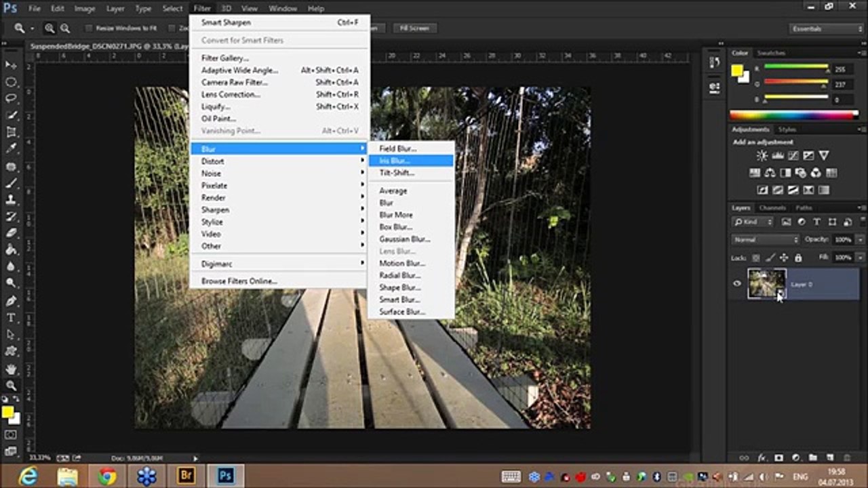
Task: Open the Layer menu
Action: pos(115,9)
